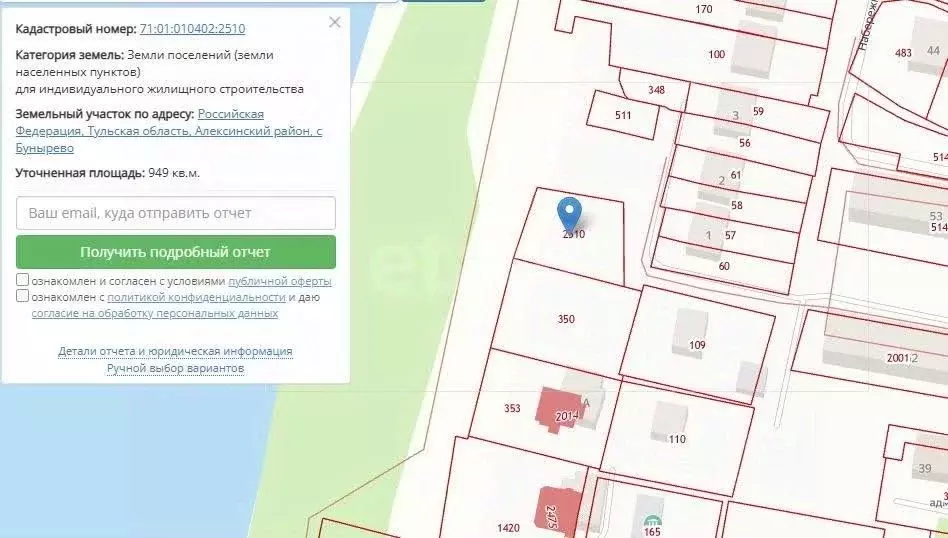The width and height of the screenshot is (948, 538).
Task: Select parcel 511 on the map
Action: click(x=623, y=115)
